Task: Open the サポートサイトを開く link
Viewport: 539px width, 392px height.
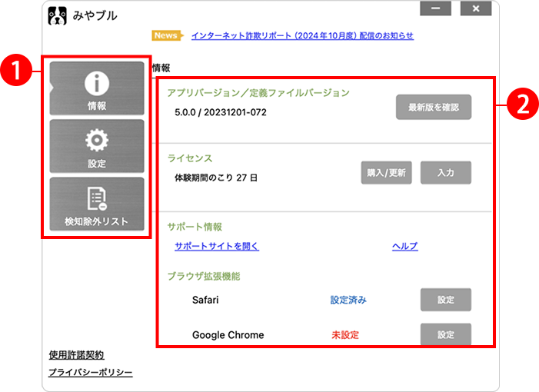Action: pos(217,246)
